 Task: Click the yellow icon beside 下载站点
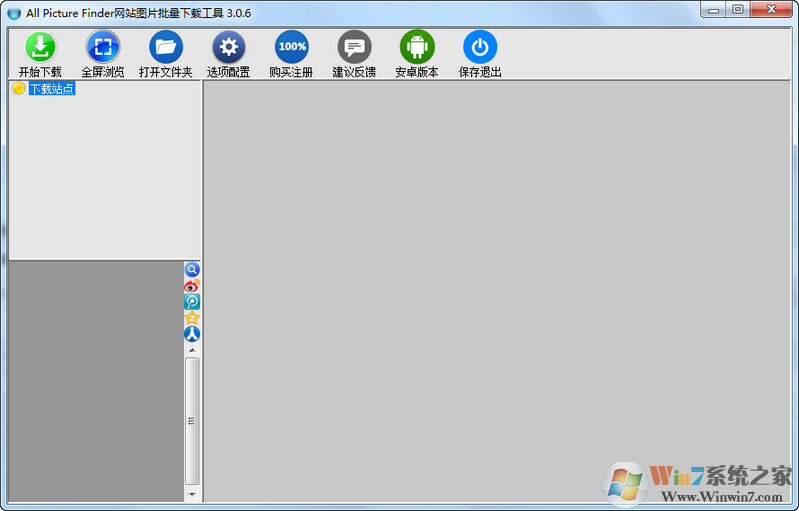(18, 89)
